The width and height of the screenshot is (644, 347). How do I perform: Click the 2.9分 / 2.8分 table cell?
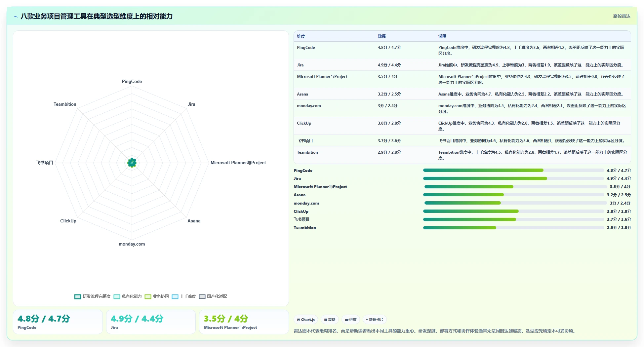(x=389, y=152)
